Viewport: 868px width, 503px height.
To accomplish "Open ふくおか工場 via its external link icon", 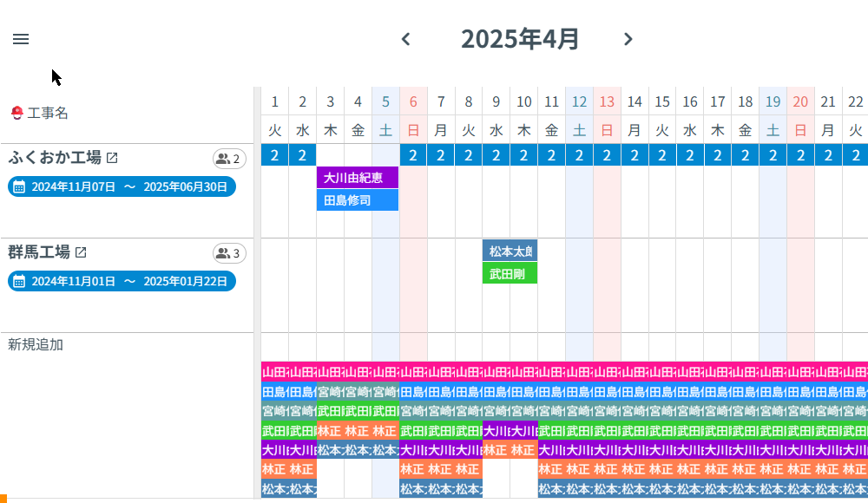I will 114,157.
